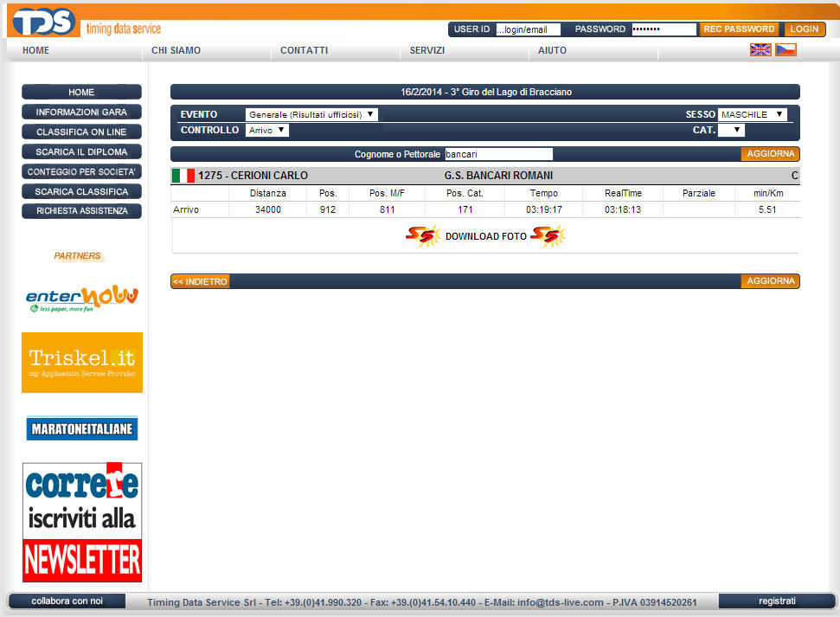Viewport: 840px width, 617px height.
Task: Open the CONTROLLO dropdown set to Arrivo
Action: pos(266,131)
